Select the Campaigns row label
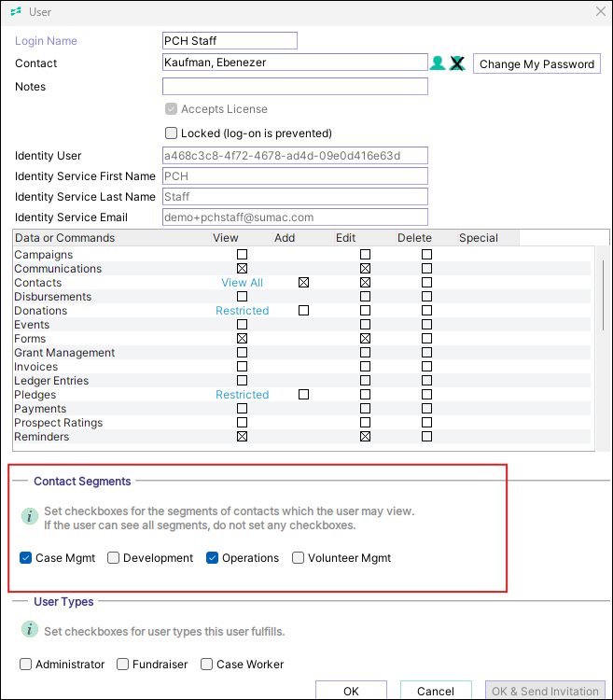This screenshot has width=613, height=700. pos(43,255)
